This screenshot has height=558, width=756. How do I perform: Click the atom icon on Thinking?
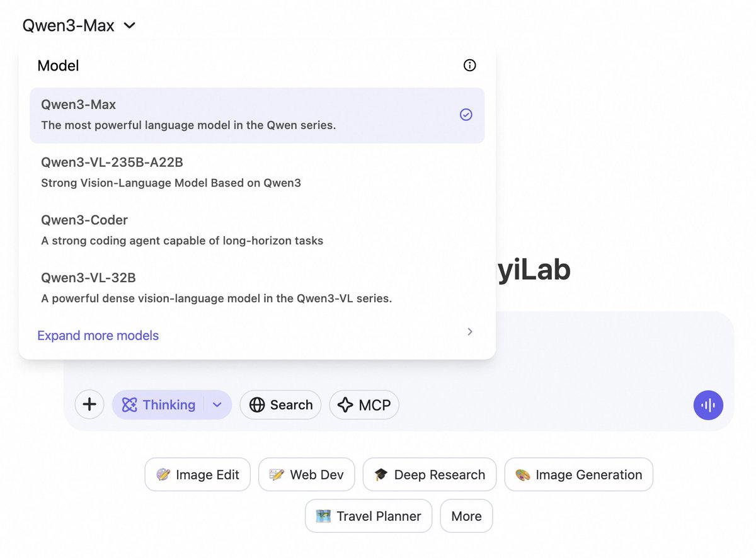(129, 405)
